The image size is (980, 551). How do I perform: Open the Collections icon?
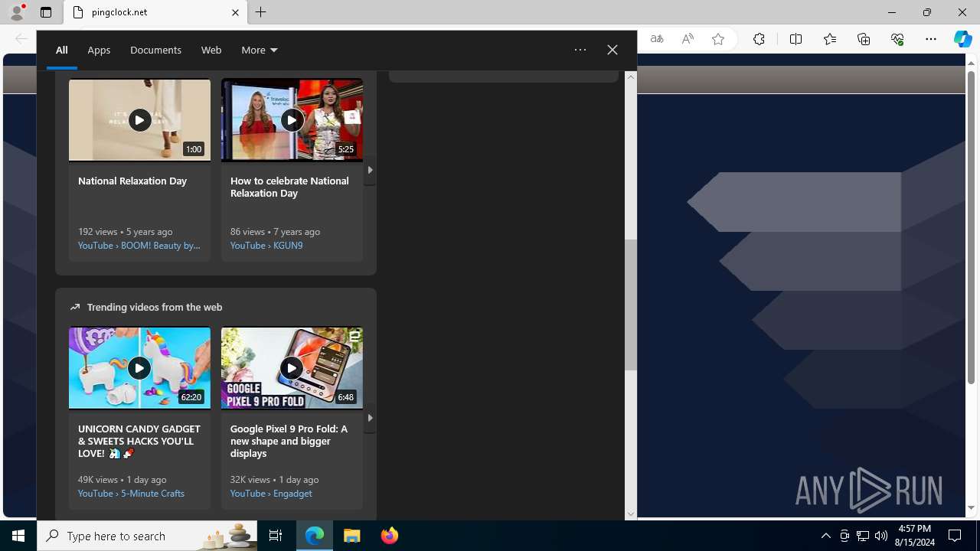[864, 39]
